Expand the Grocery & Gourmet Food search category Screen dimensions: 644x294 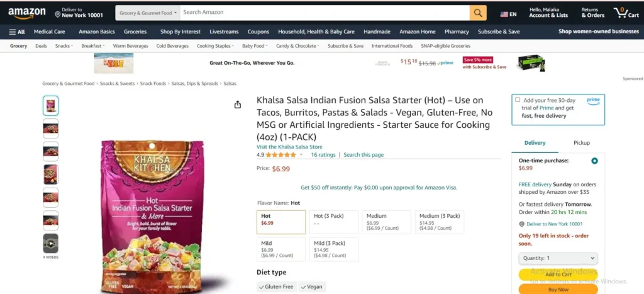(x=148, y=13)
